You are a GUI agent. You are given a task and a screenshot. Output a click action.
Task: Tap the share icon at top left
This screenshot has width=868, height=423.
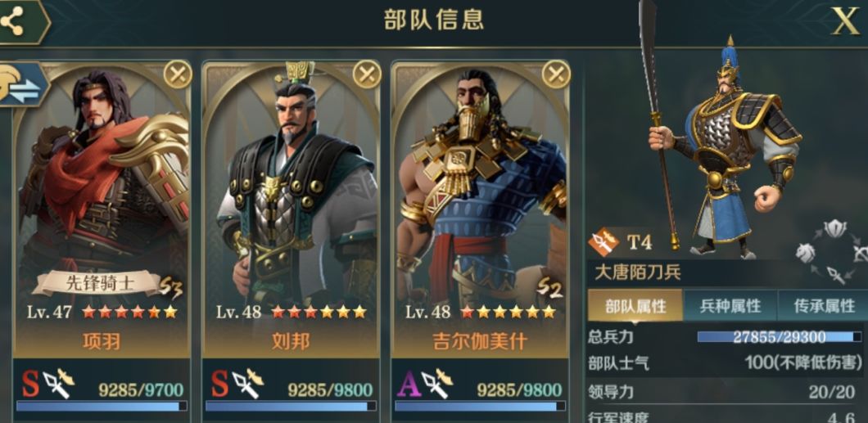tap(12, 21)
